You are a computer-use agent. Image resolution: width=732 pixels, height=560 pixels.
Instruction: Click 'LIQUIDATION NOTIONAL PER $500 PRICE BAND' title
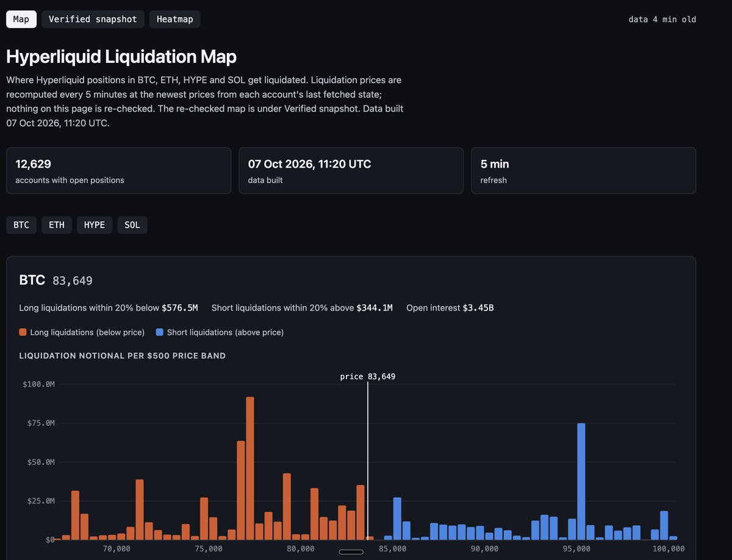pos(123,356)
